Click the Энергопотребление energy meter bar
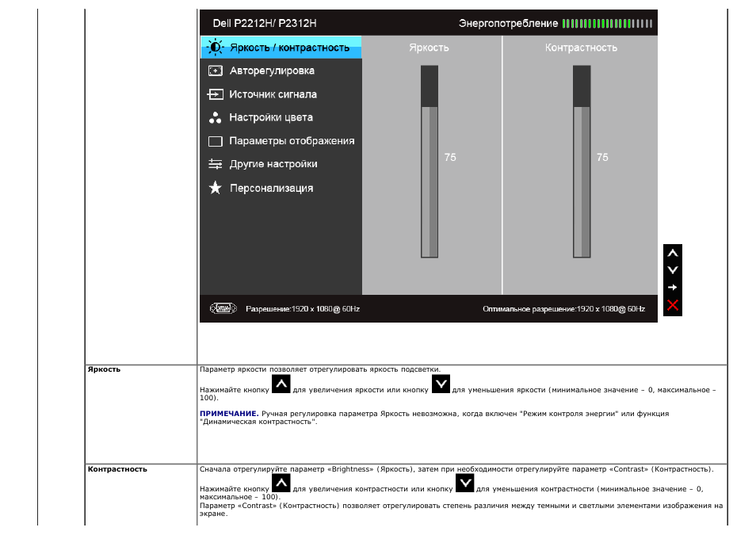756x535 pixels. point(607,23)
